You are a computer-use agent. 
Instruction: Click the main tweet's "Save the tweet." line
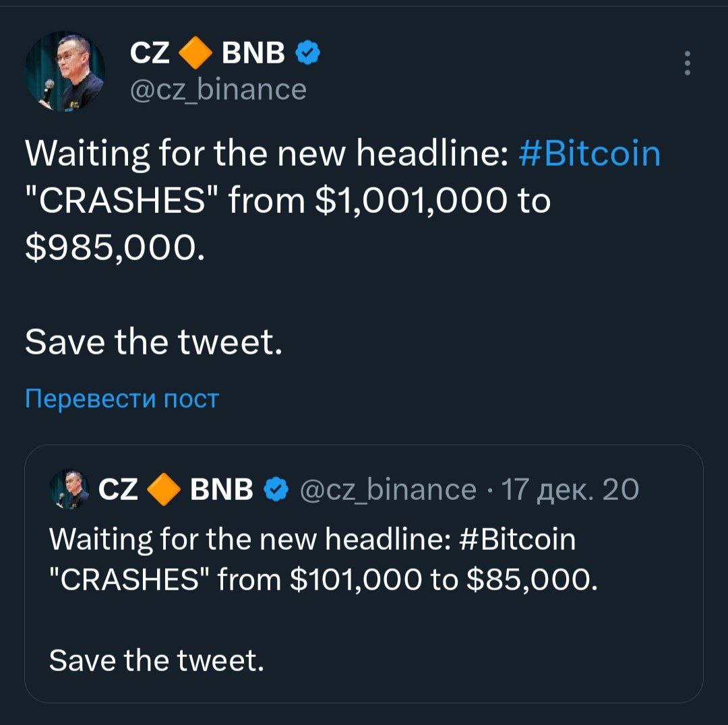[152, 344]
